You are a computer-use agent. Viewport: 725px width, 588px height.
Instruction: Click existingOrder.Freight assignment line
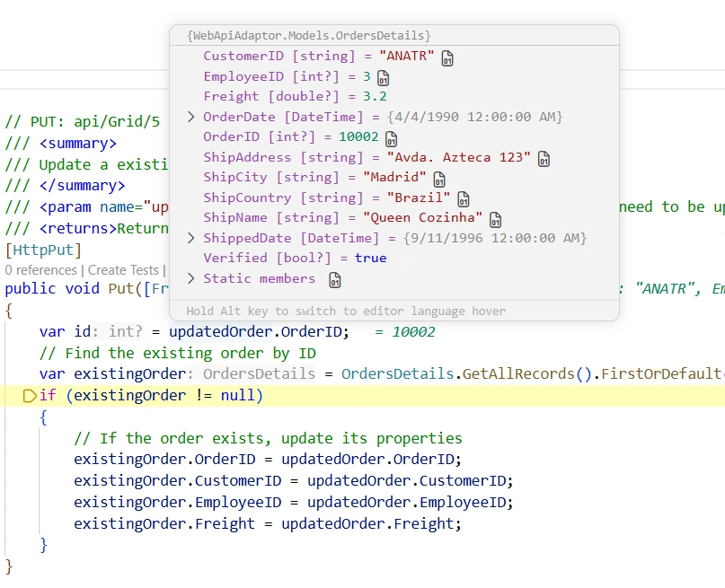[x=267, y=523]
